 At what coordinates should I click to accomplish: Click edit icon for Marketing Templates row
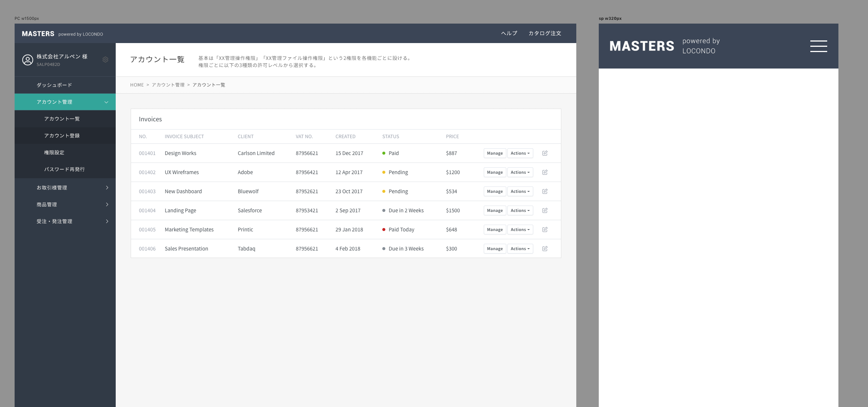coord(545,230)
